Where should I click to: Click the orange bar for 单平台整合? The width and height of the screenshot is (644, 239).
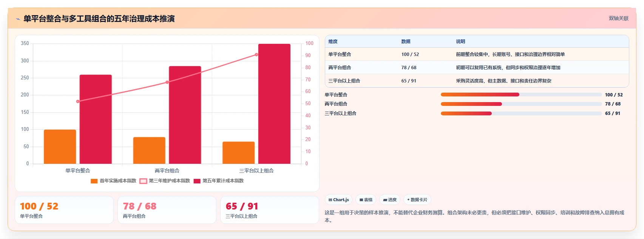coord(60,147)
